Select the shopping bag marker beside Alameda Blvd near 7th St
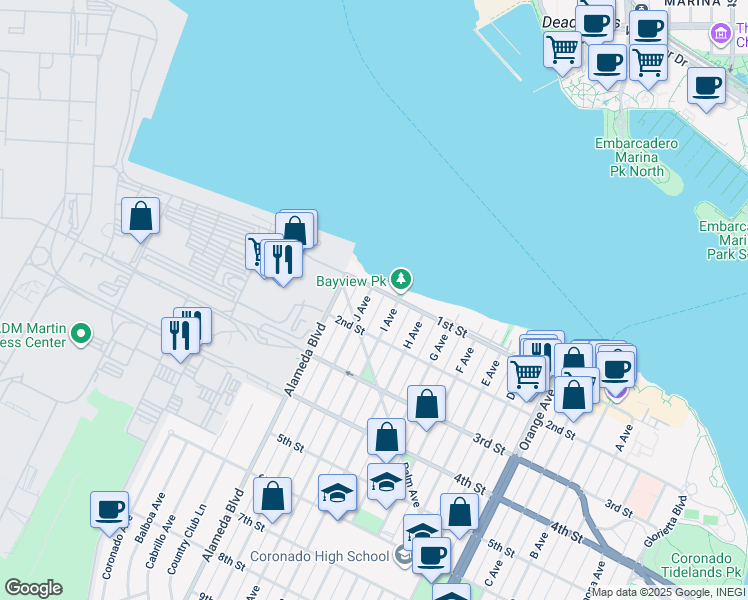Image resolution: width=748 pixels, height=600 pixels. 272,496
